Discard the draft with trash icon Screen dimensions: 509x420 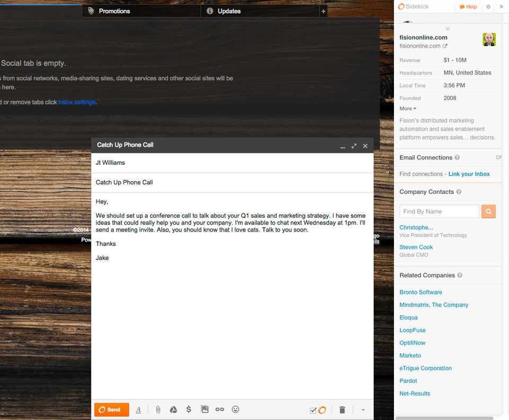tap(342, 409)
